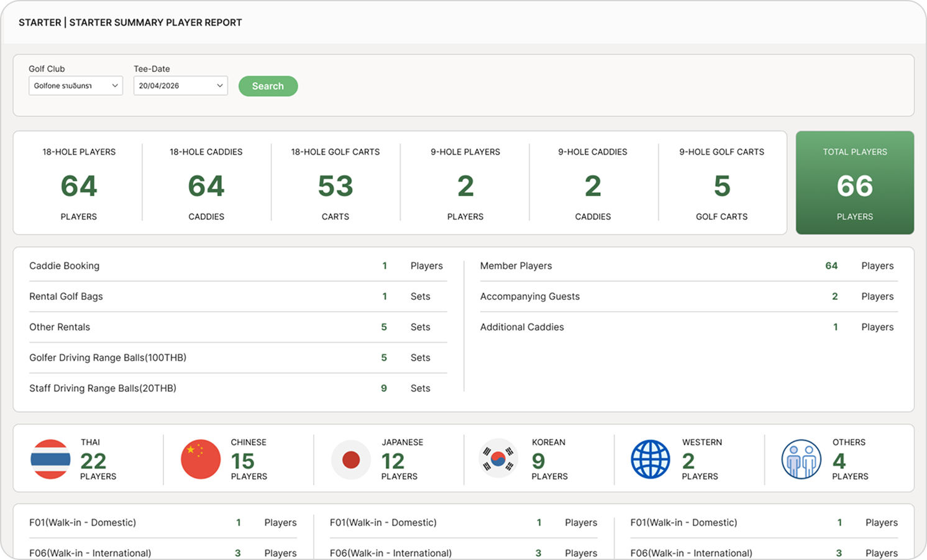Click the Caddie Booking row label
927x560 pixels.
[x=65, y=266]
